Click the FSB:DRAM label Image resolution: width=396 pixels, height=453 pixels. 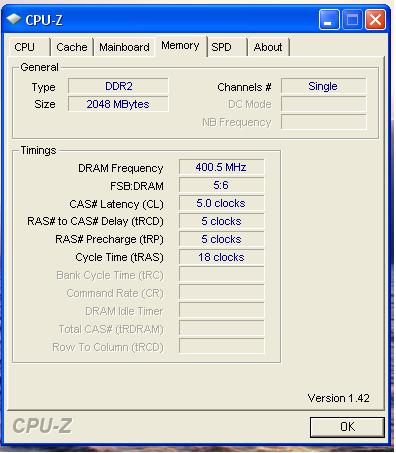click(137, 186)
